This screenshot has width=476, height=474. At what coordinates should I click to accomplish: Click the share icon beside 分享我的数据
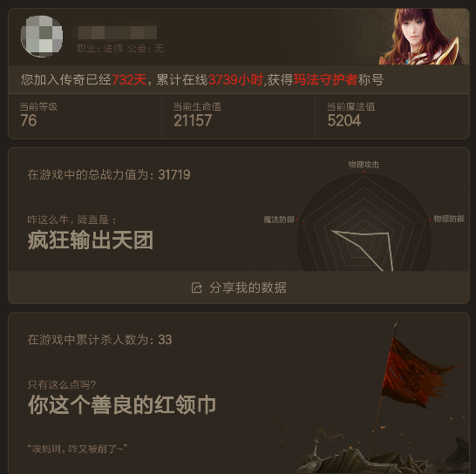click(x=196, y=288)
